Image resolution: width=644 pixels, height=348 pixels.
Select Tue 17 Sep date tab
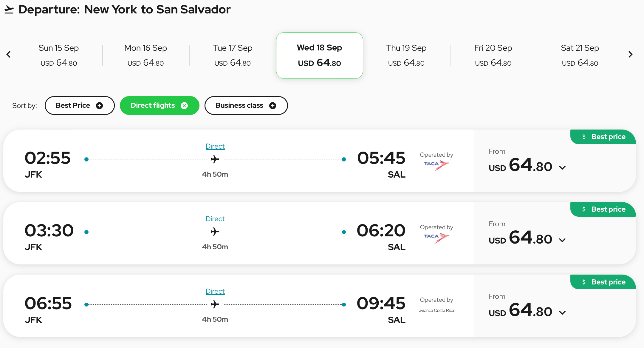(x=233, y=55)
